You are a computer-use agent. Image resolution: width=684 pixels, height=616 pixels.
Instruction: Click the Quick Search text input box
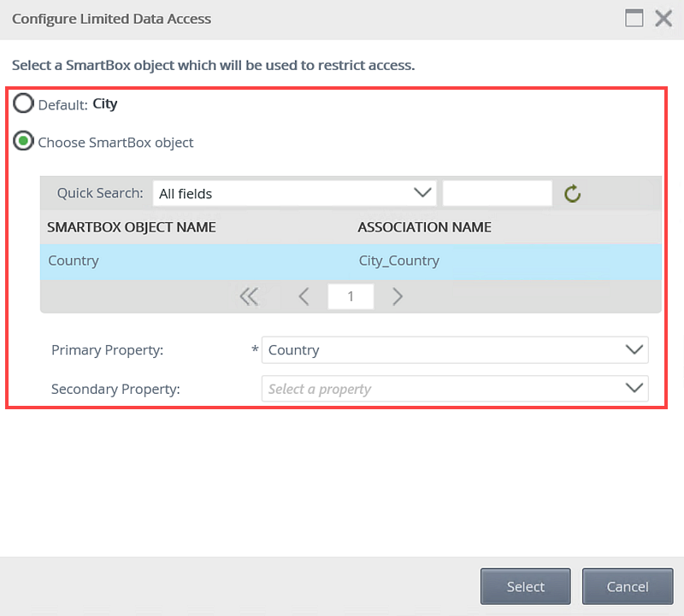(498, 193)
